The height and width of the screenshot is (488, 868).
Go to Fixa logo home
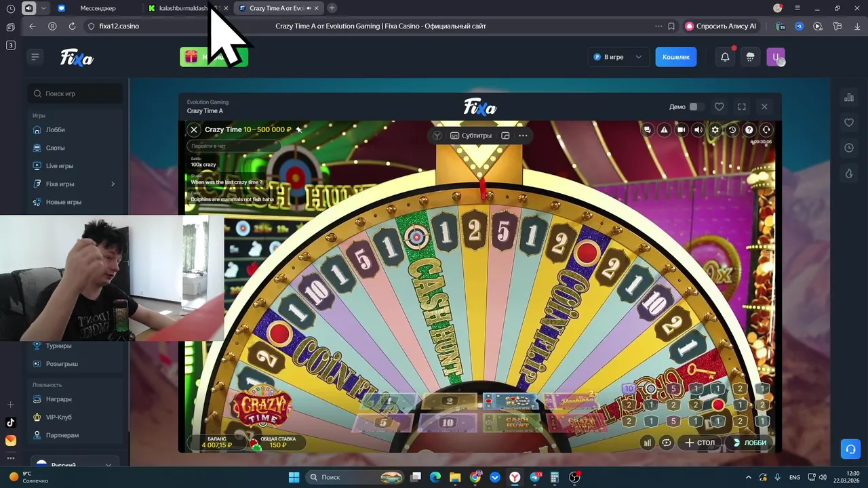tap(77, 58)
